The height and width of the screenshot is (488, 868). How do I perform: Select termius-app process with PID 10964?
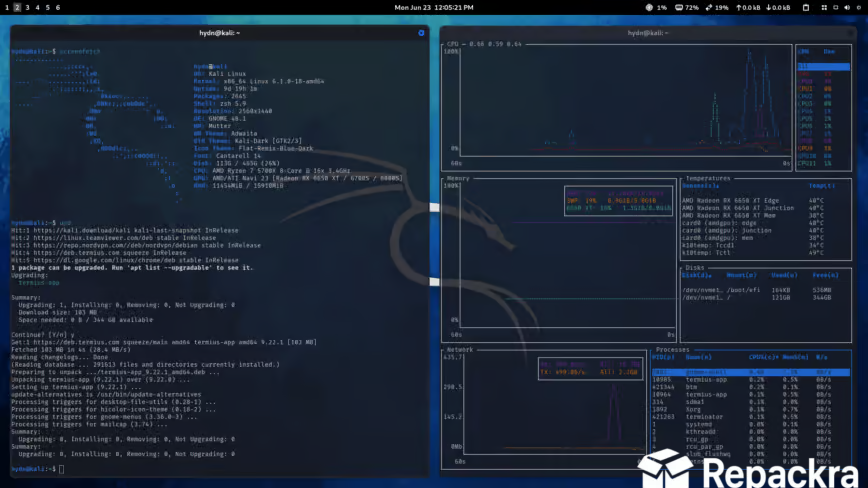[751, 395]
